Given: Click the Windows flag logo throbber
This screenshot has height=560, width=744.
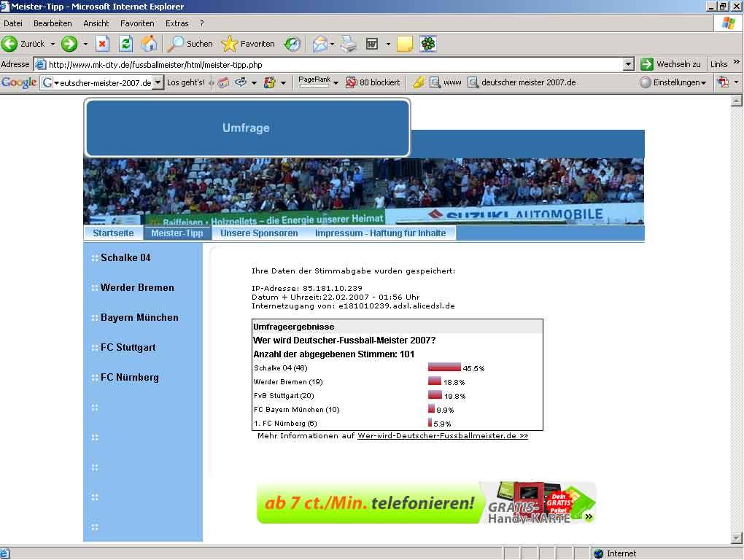Looking at the screenshot, I should (x=729, y=23).
